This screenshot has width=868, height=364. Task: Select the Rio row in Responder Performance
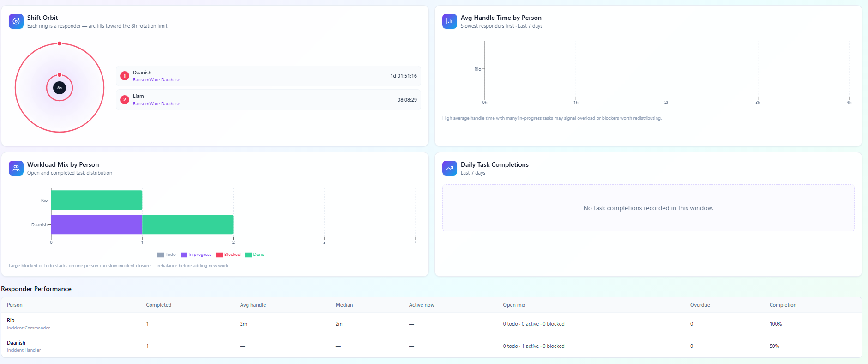pyautogui.click(x=431, y=324)
